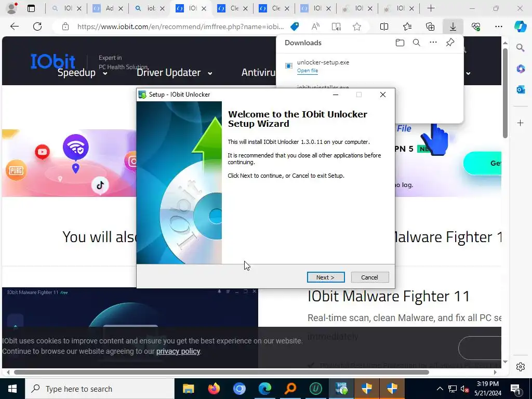532x399 pixels.
Task: Click the horizontal page scrollbar
Action: pyautogui.click(x=221, y=372)
